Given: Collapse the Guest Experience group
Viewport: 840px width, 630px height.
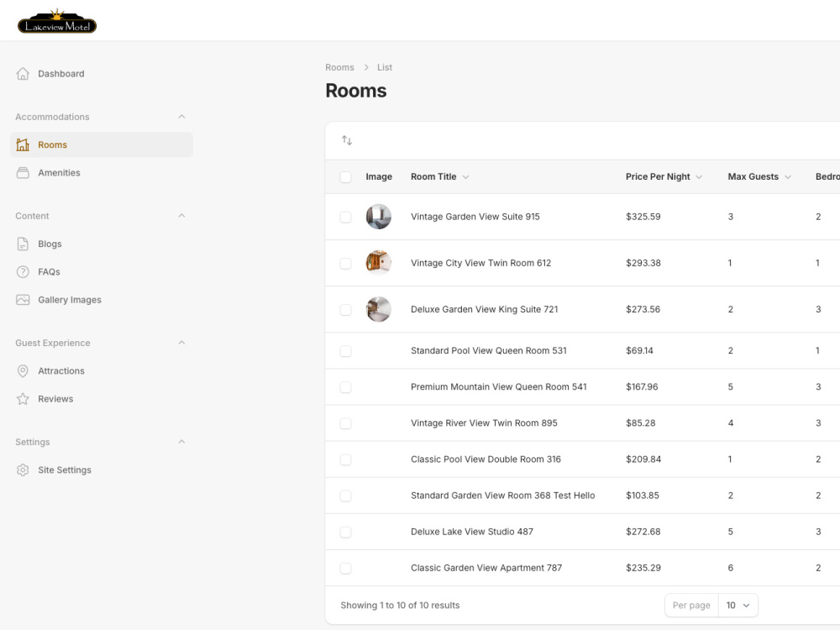Looking at the screenshot, I should (x=181, y=343).
